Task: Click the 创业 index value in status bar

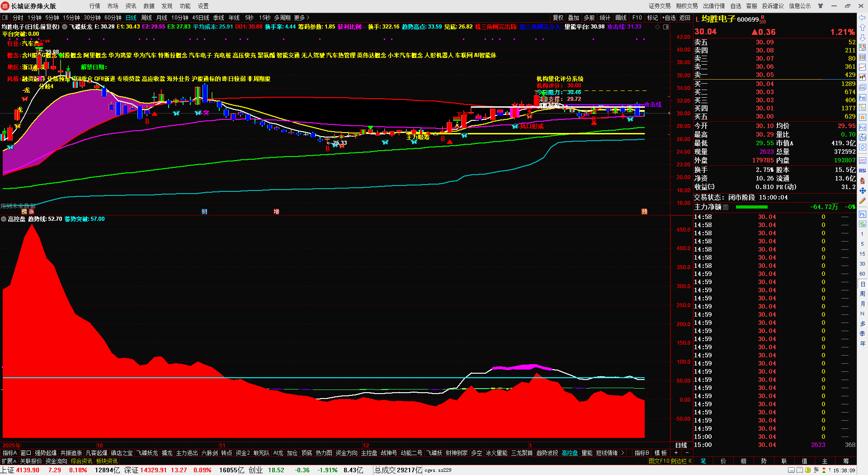Action: coord(276,470)
